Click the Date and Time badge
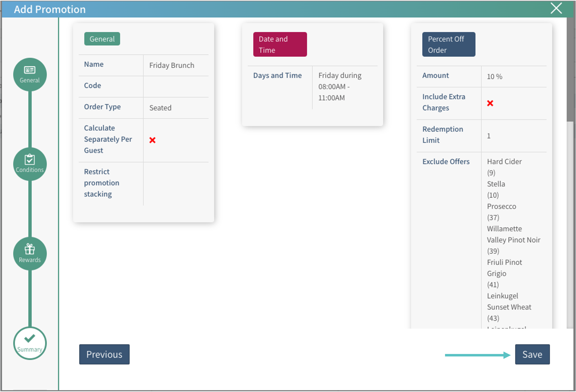This screenshot has height=392, width=576. coord(280,44)
